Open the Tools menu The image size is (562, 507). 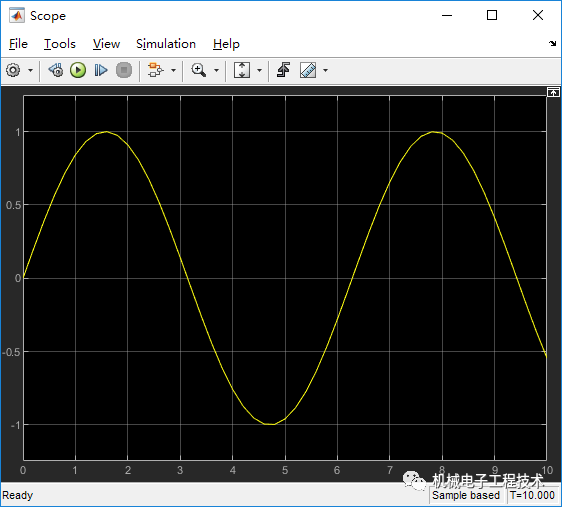tap(60, 44)
